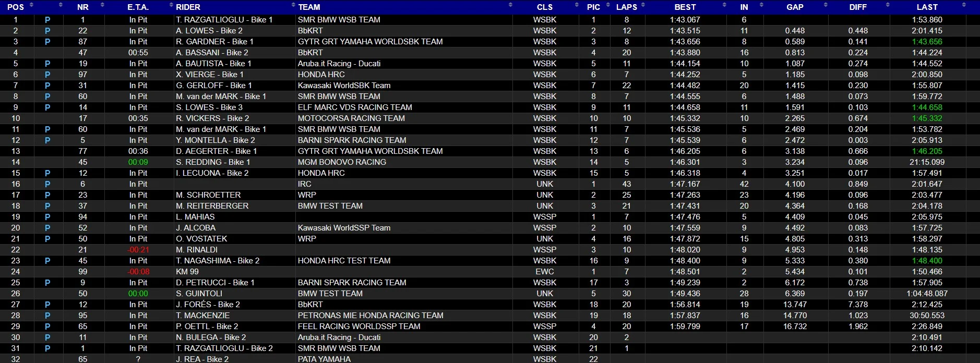Viewport: 980px width, 363px height.
Task: Click green last lap 1:43.656
Action: 927,42
